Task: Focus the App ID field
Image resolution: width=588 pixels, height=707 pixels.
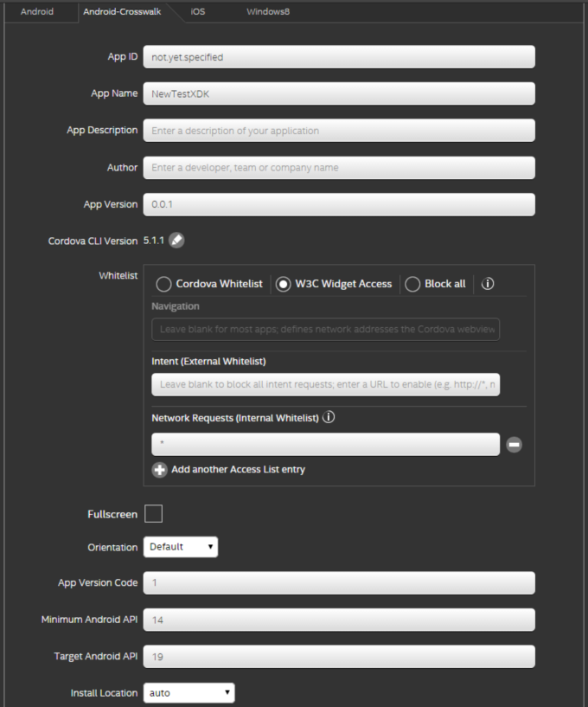Action: (x=339, y=57)
